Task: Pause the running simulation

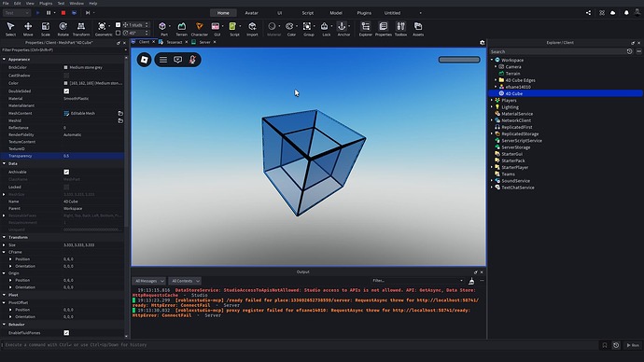Action: tap(49, 13)
